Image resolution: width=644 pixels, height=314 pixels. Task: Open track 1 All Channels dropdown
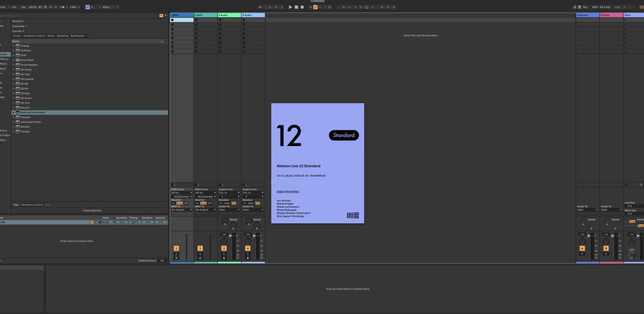coord(181,196)
